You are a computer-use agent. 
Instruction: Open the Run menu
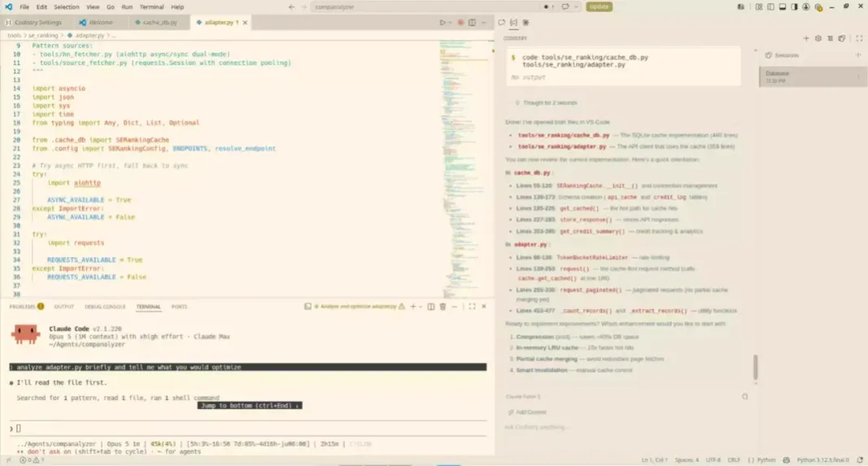(x=127, y=7)
